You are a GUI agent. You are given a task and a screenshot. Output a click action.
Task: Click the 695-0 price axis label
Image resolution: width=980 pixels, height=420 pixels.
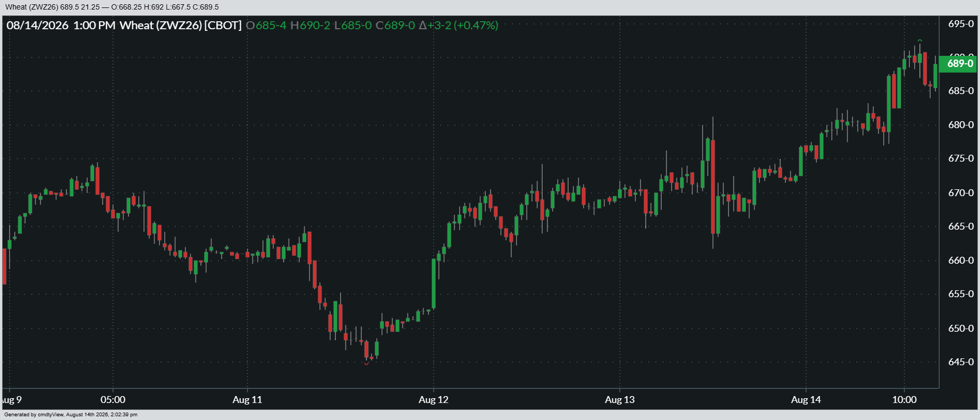tap(961, 24)
